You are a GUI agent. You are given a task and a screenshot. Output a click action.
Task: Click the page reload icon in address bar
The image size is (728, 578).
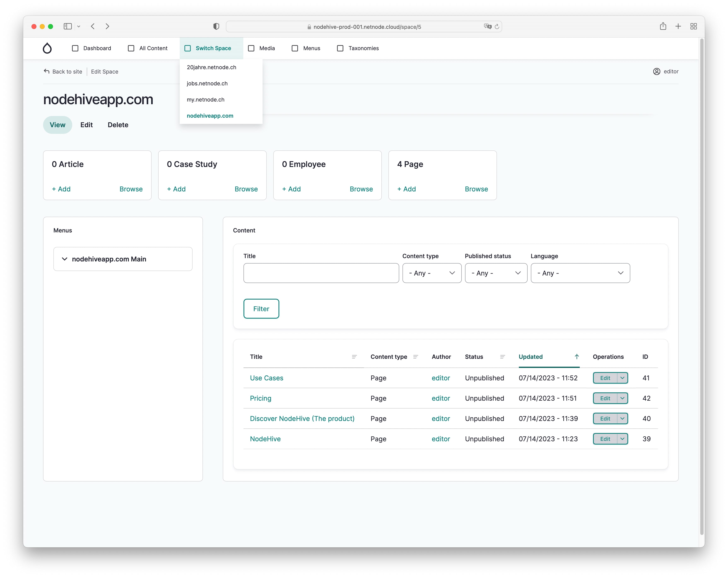[497, 27]
